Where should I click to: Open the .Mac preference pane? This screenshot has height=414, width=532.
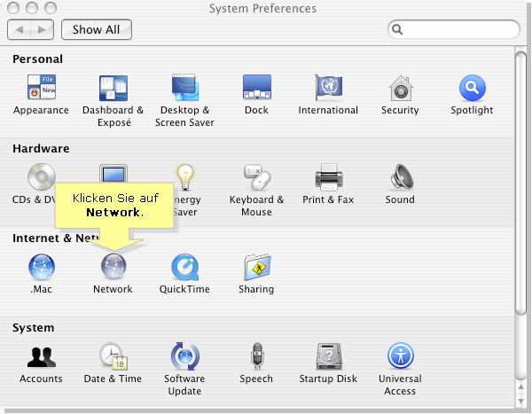point(42,267)
